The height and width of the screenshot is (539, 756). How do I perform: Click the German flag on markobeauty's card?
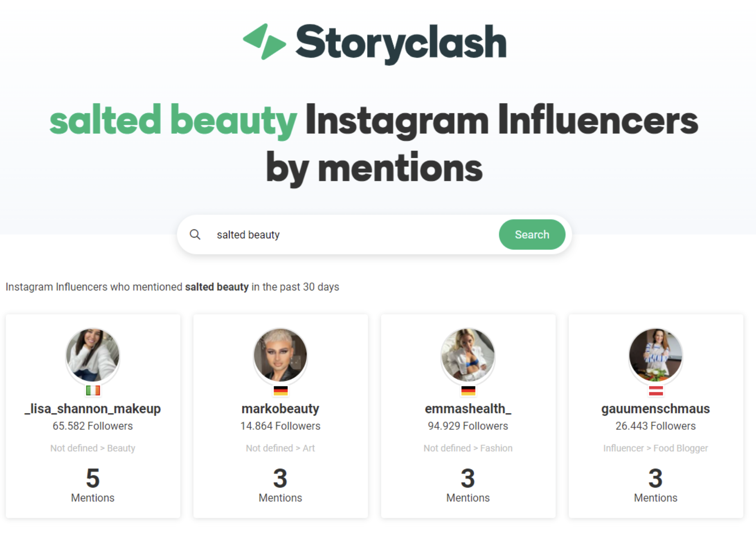[x=280, y=390]
